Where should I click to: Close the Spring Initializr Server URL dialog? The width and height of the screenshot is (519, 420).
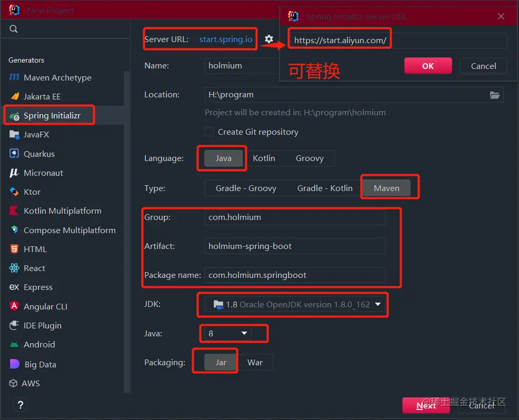(501, 16)
